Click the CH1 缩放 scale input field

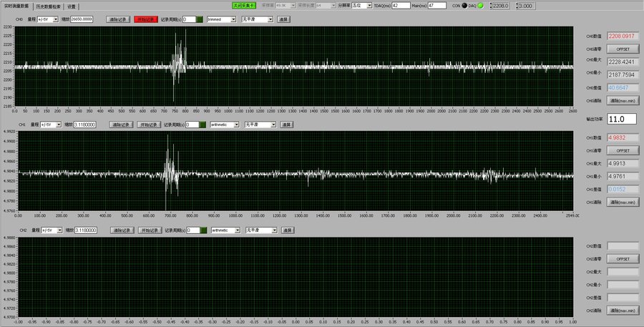84,125
